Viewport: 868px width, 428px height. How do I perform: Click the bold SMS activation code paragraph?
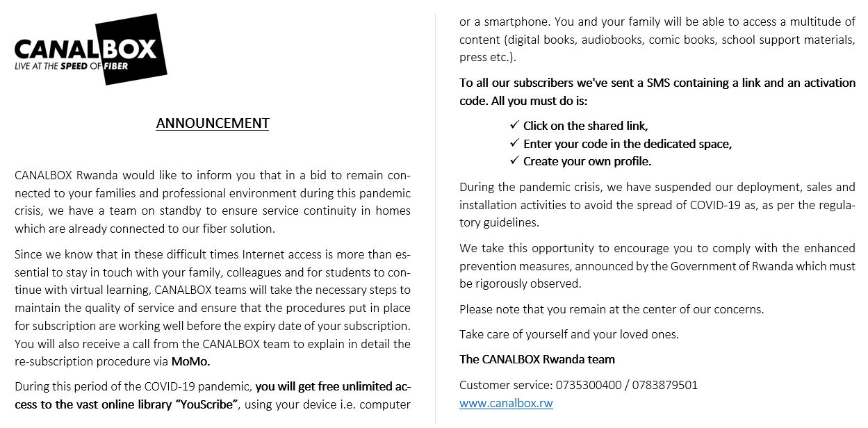[x=657, y=92]
